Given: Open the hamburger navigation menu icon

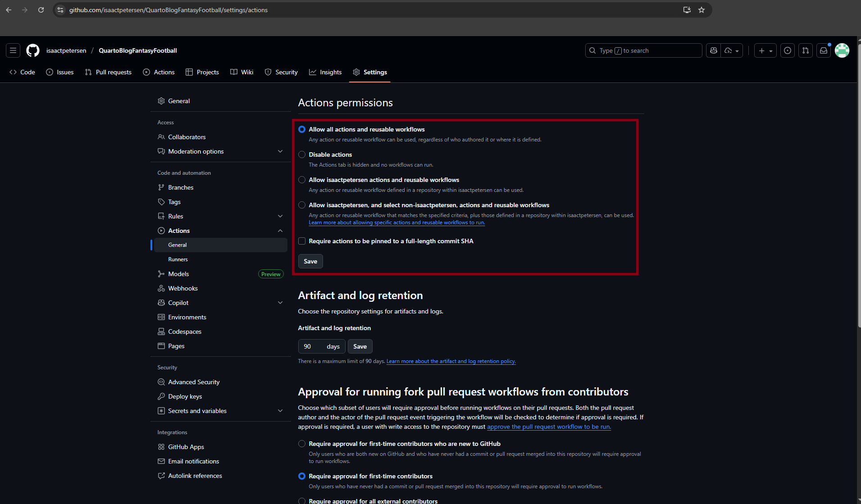Looking at the screenshot, I should tap(13, 50).
